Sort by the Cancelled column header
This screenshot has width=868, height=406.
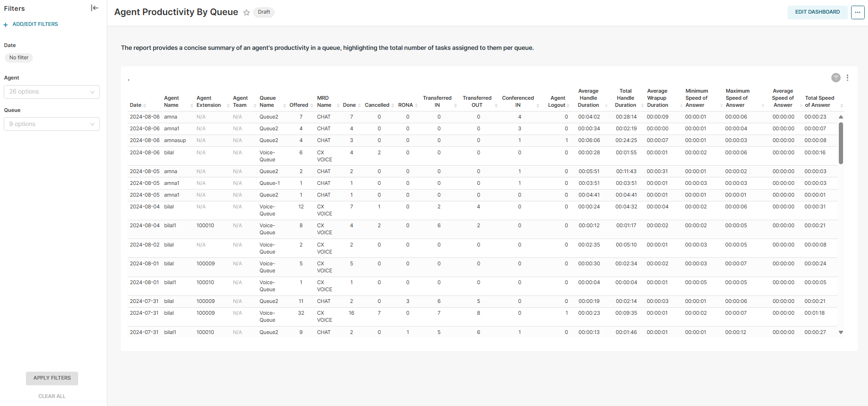click(377, 105)
